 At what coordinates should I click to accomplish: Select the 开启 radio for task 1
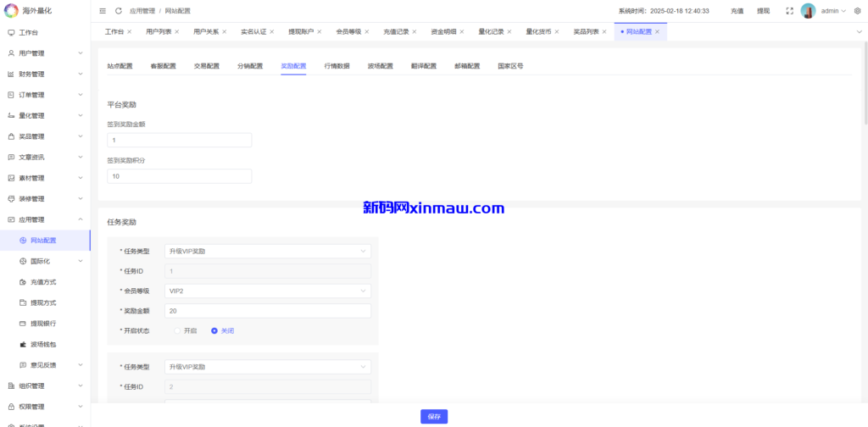tap(178, 330)
